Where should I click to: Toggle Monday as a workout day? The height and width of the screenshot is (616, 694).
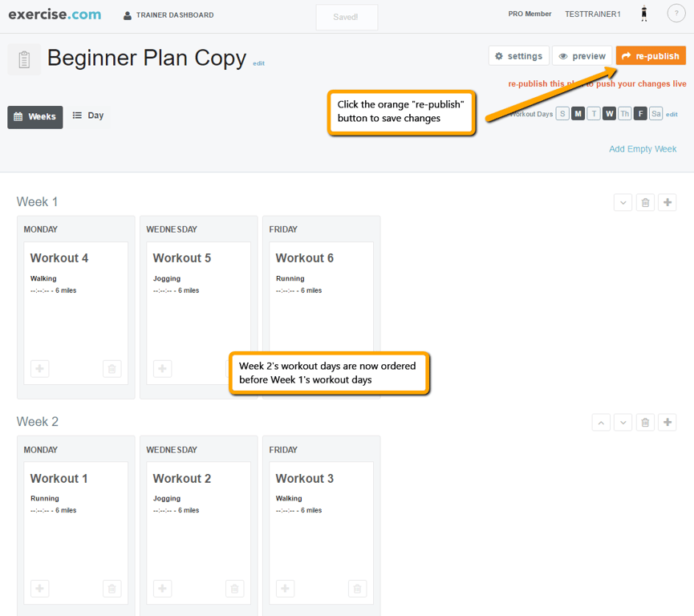578,114
